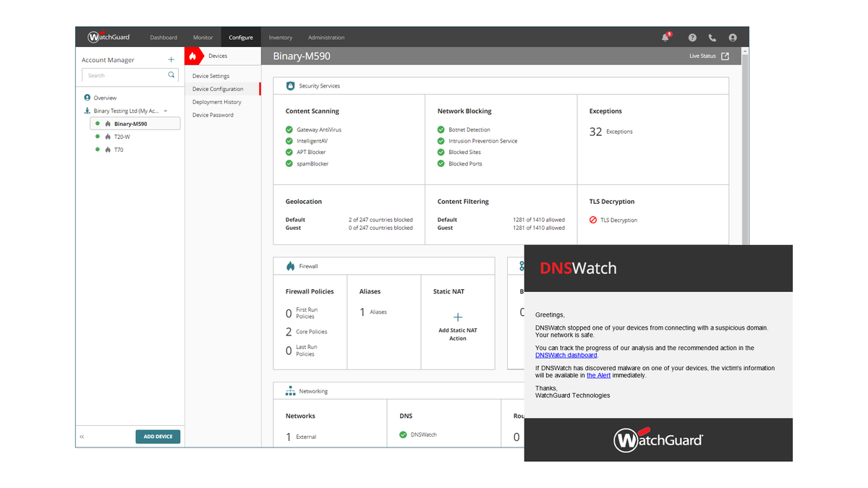Open the user account icon

tap(732, 37)
